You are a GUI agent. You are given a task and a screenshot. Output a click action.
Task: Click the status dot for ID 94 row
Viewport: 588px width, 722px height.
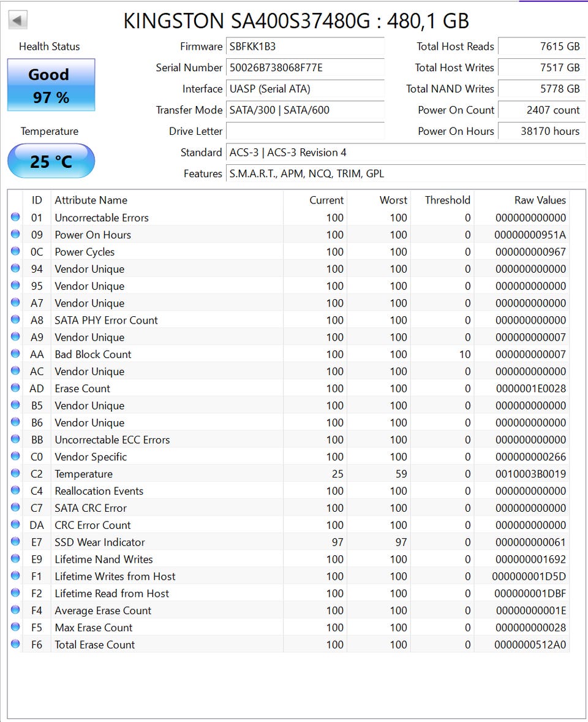pyautogui.click(x=15, y=268)
